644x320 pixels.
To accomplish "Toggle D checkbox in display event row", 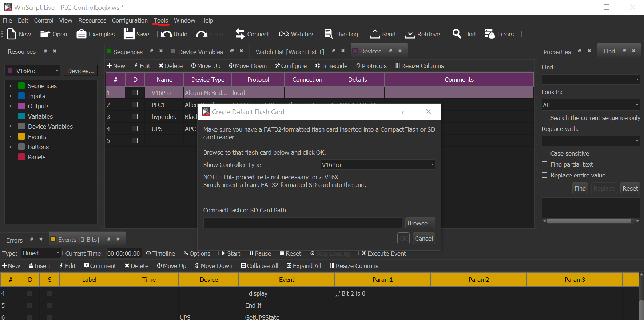I will 30,293.
